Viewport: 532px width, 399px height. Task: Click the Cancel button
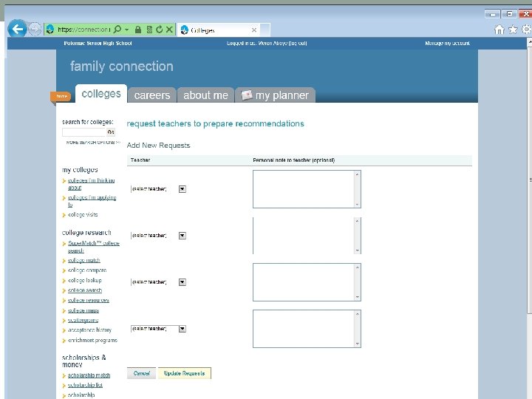click(141, 373)
